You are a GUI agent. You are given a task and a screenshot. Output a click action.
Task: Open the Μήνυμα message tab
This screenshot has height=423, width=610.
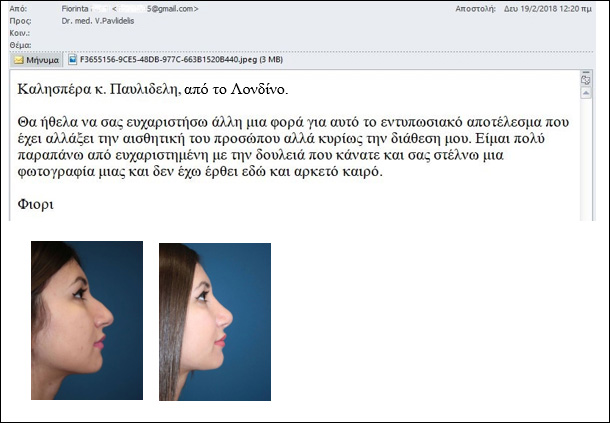click(36, 60)
